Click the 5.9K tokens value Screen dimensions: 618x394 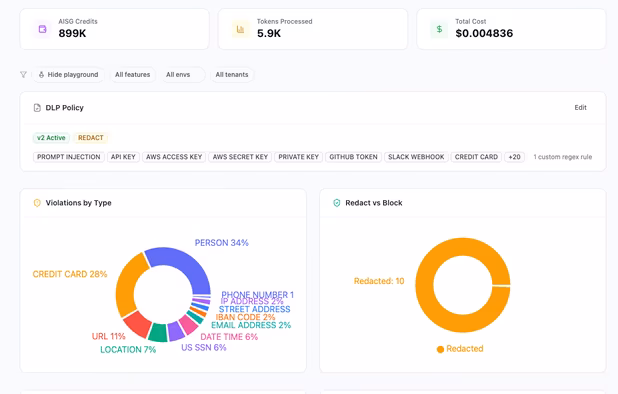[269, 33]
